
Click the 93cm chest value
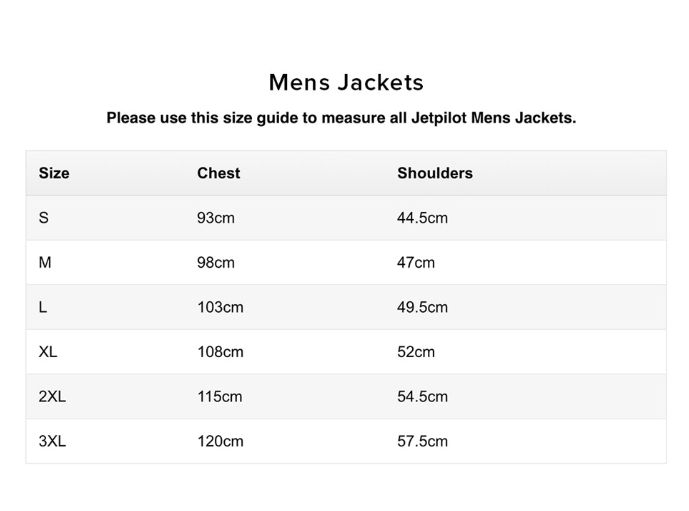[x=215, y=218]
